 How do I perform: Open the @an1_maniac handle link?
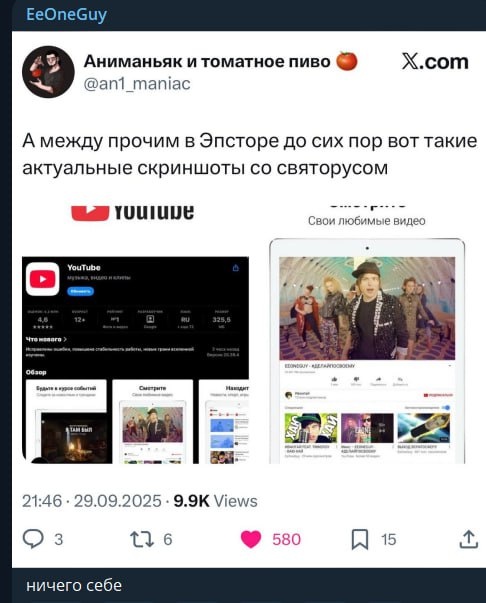(x=137, y=83)
